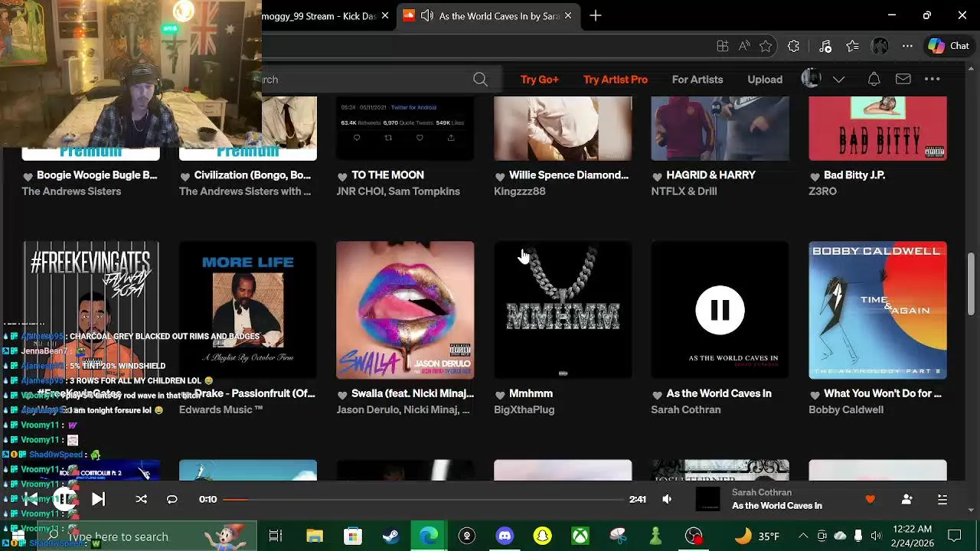Expand the chevron beside SoundCloud avatar
Screen dimensions: 980x551
point(838,80)
